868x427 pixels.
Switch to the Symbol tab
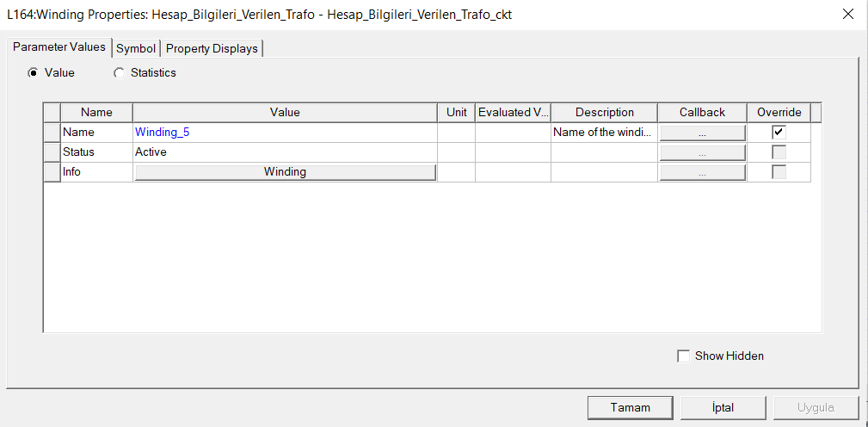click(136, 49)
